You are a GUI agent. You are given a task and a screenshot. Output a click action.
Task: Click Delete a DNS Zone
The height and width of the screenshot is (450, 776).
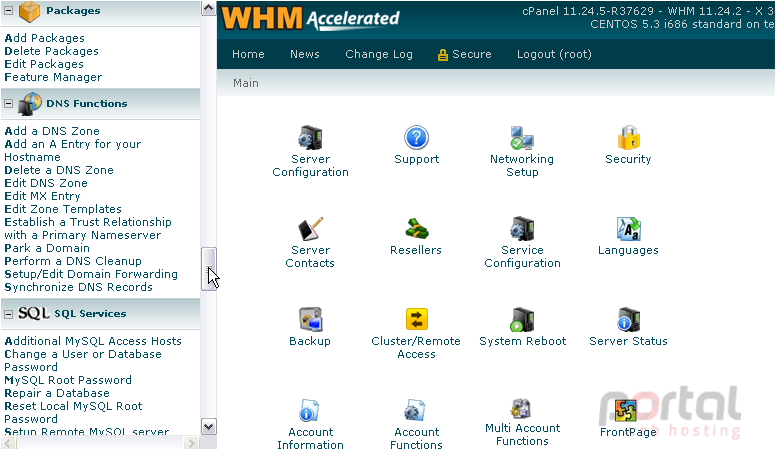(59, 170)
